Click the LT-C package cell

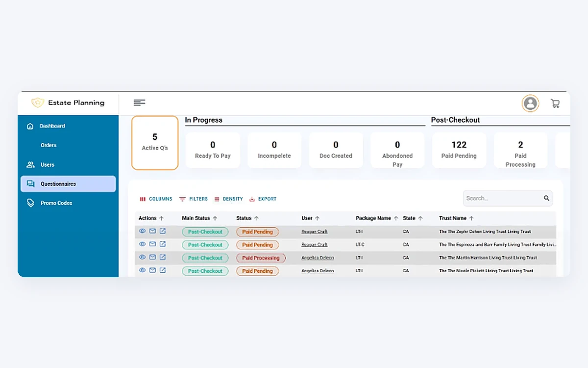pos(360,245)
